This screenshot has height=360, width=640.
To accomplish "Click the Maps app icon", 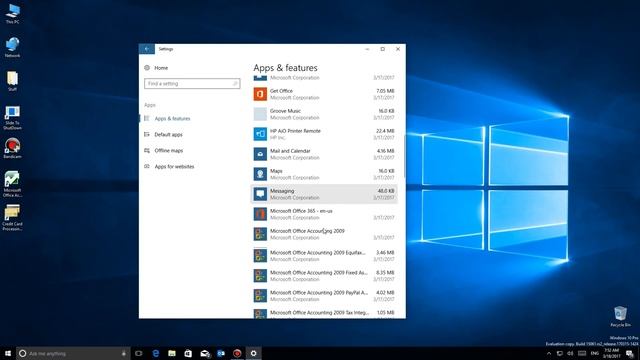I will (260, 174).
